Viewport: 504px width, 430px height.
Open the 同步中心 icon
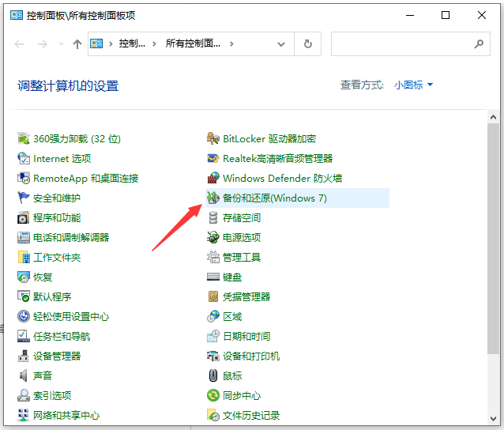pos(213,395)
